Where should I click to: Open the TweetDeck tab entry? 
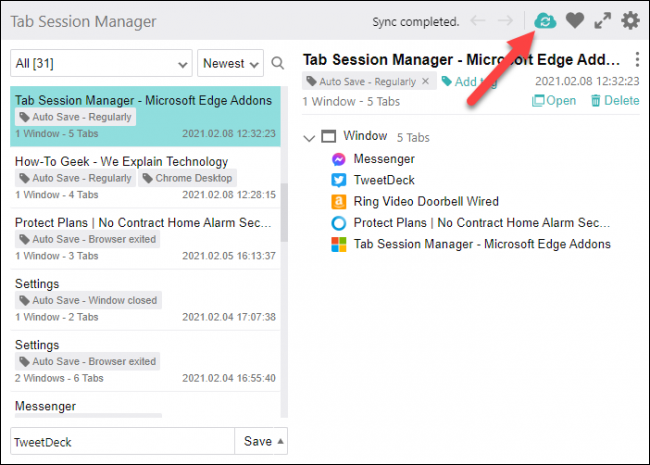pos(383,180)
